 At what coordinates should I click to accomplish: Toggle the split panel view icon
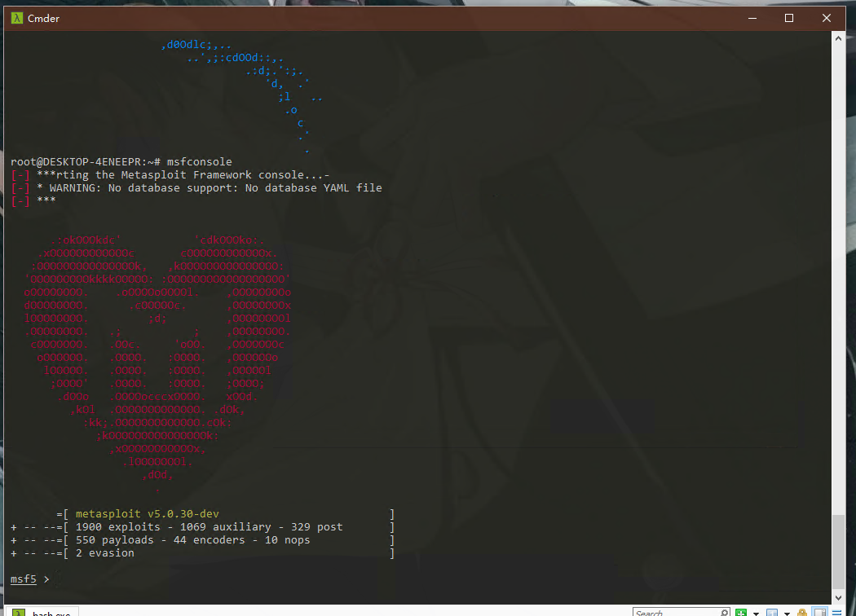(820, 612)
